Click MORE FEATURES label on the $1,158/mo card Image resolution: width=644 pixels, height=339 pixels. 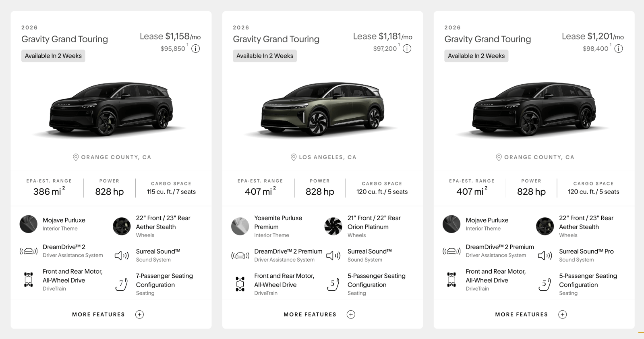[98, 314]
